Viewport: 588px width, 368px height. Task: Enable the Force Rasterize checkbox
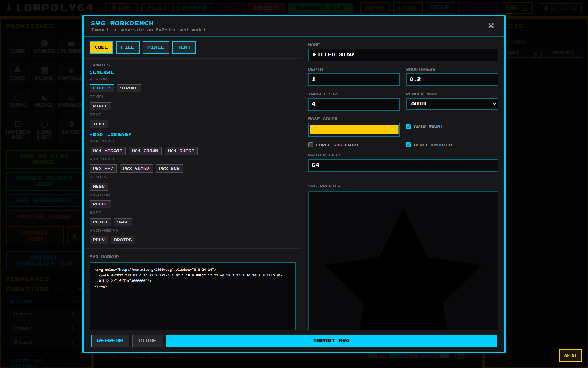311,145
